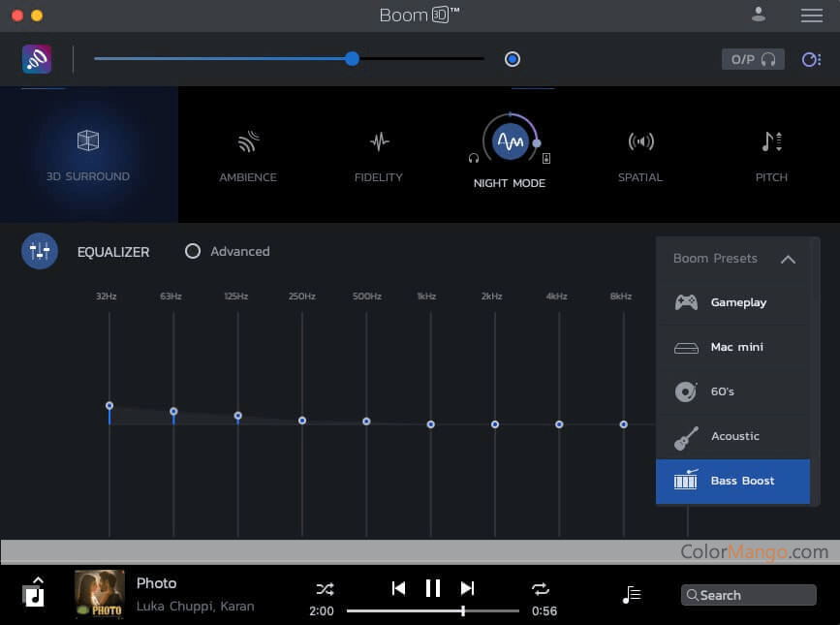Open the Ambience effect panel

pos(248,153)
